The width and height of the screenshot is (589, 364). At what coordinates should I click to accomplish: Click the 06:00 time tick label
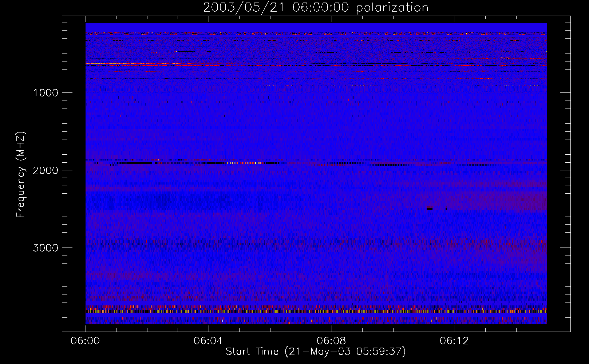tap(85, 341)
